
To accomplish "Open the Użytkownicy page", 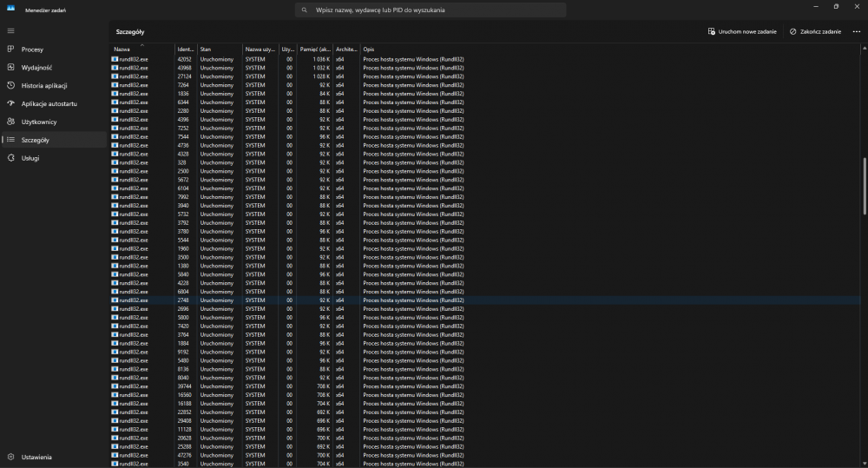I will (x=39, y=122).
